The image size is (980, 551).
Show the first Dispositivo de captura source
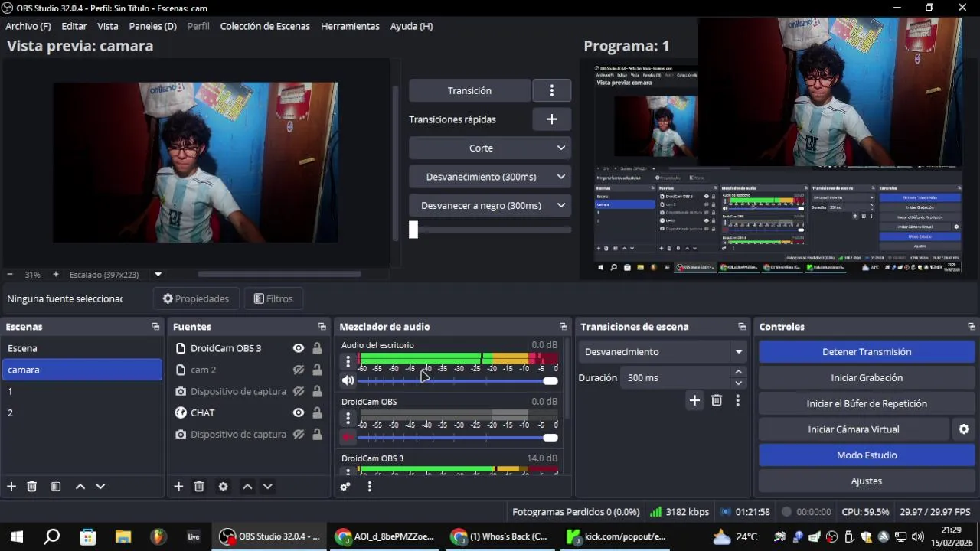299,391
